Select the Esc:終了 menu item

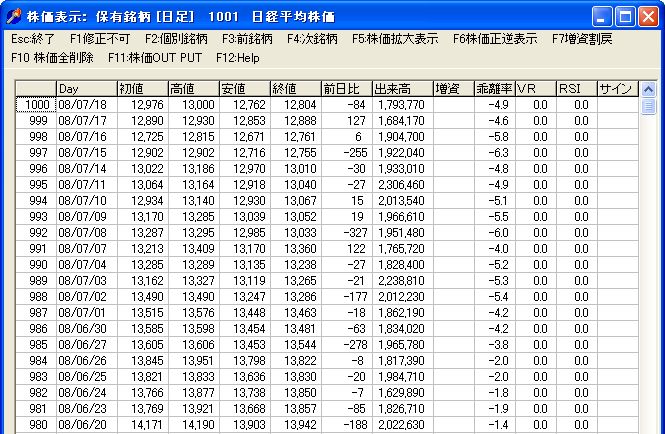pos(33,39)
